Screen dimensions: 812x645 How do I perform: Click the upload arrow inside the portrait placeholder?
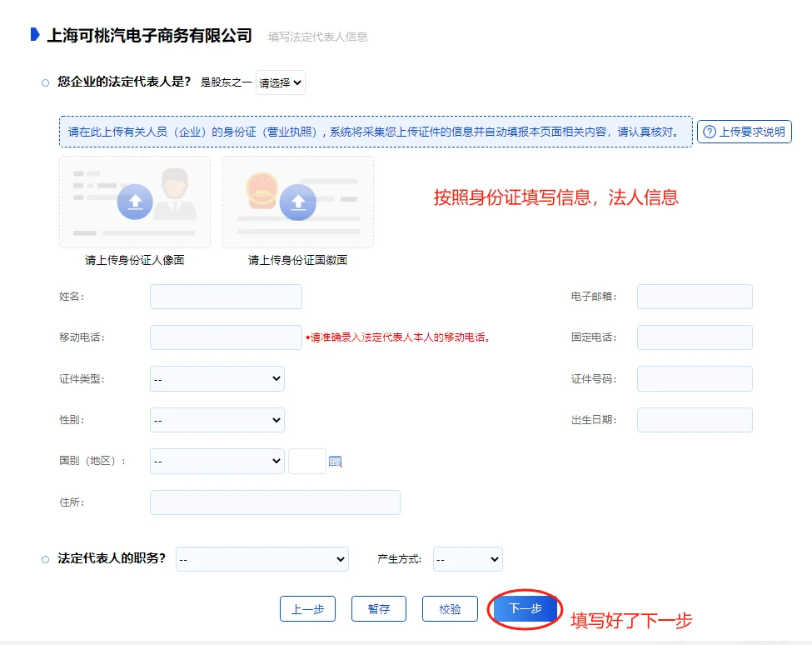click(134, 200)
